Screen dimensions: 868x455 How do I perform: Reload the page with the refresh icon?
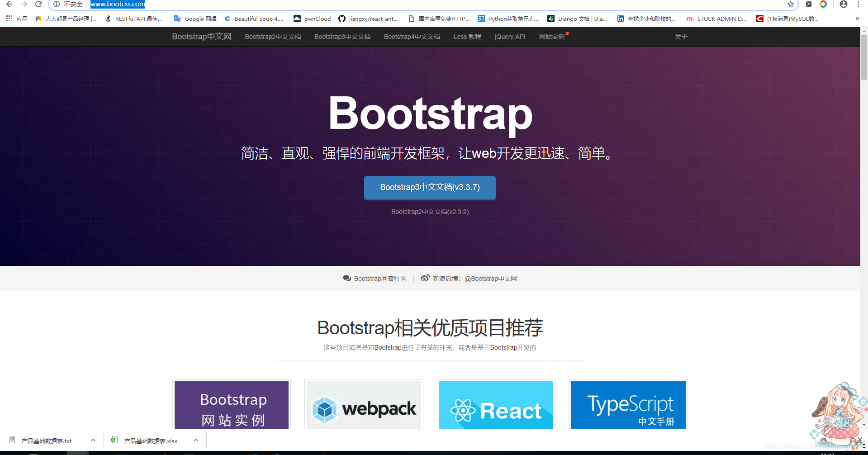pos(38,4)
